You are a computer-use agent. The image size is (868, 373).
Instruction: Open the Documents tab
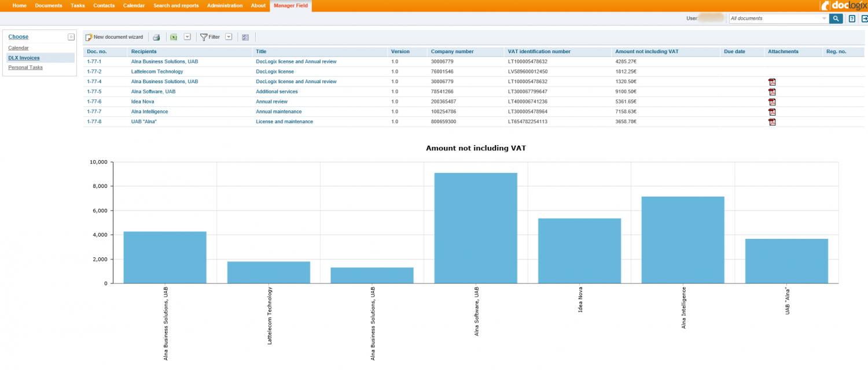[49, 6]
